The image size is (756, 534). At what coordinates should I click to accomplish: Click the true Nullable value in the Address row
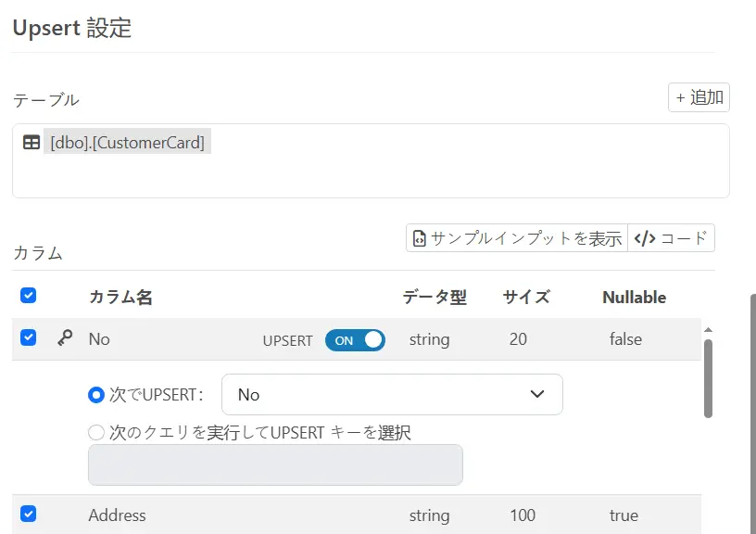pyautogui.click(x=624, y=515)
